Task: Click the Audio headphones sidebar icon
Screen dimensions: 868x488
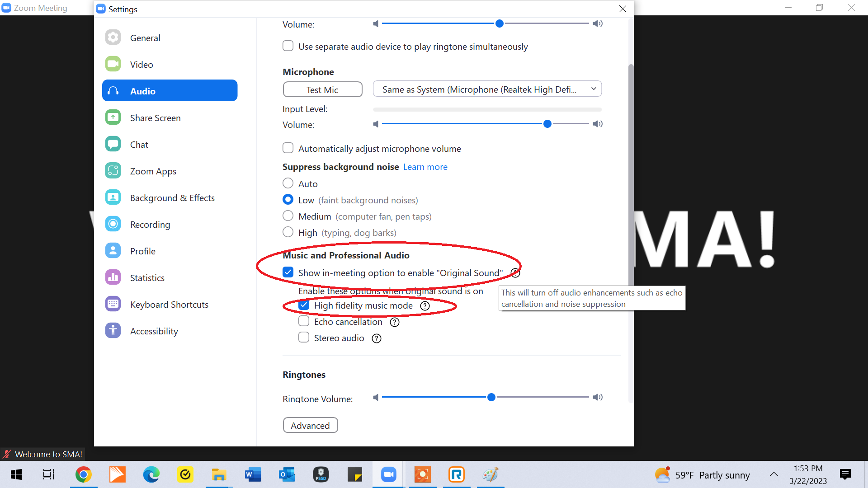Action: [x=113, y=91]
